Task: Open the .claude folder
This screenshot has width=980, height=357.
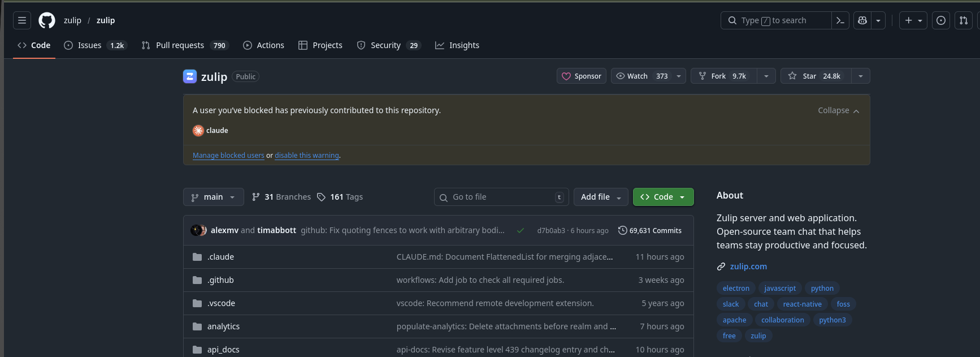Action: pyautogui.click(x=220, y=257)
